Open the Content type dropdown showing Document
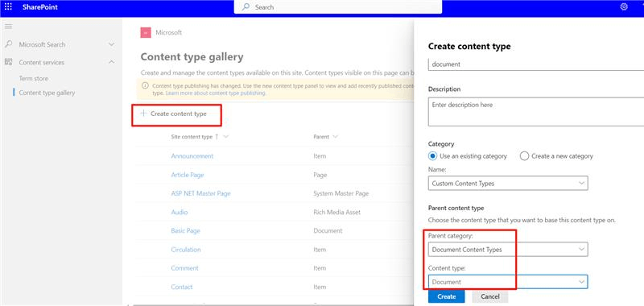Image resolution: width=644 pixels, height=306 pixels. point(508,282)
